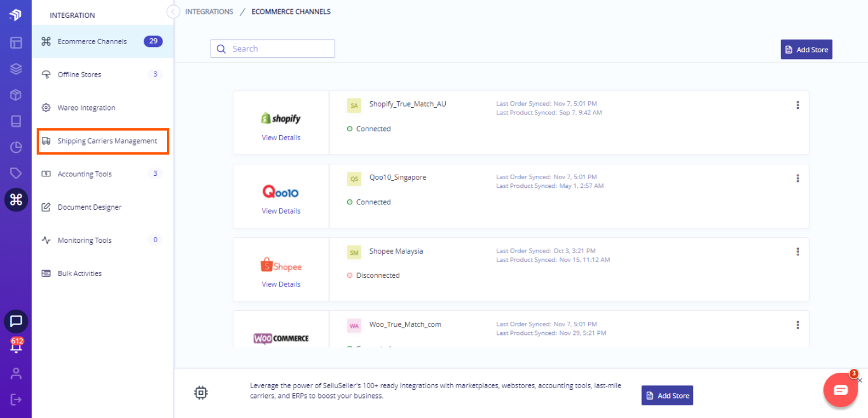Open Wareo Integration menu item
868x418 pixels.
pos(103,108)
